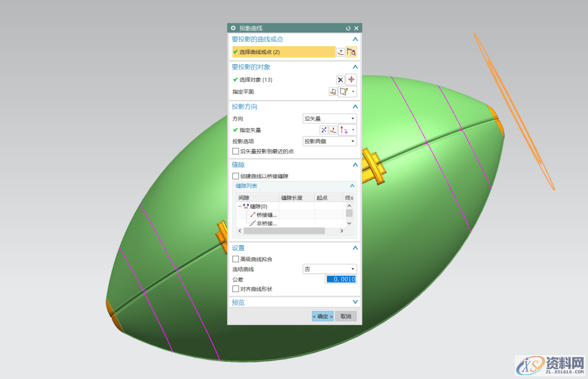The height and width of the screenshot is (379, 588).
Task: Click the point constructor crosshair icon
Action: [351, 79]
